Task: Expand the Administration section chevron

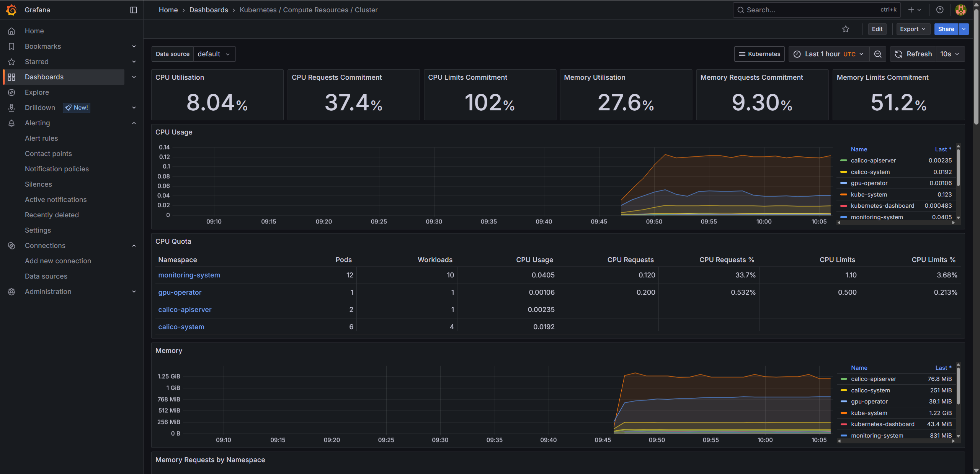Action: (134, 292)
